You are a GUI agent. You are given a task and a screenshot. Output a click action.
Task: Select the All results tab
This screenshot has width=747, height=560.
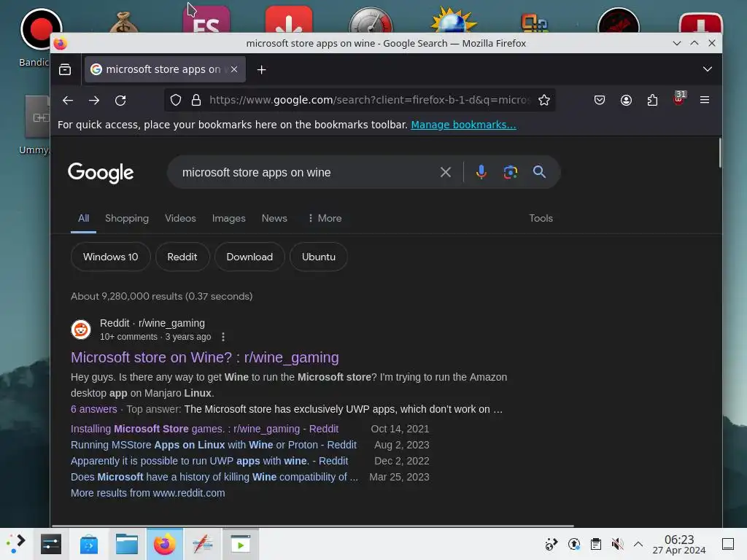[83, 218]
